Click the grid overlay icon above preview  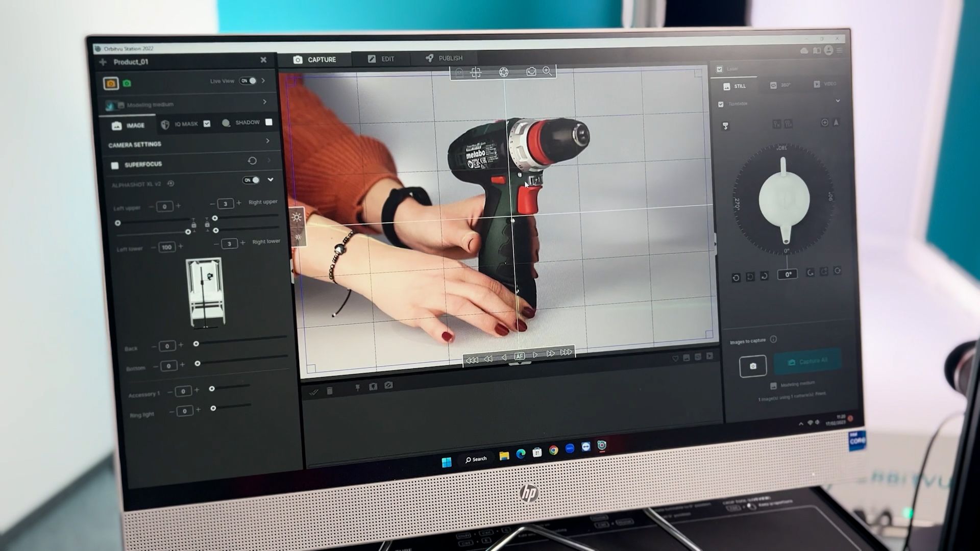coord(476,72)
